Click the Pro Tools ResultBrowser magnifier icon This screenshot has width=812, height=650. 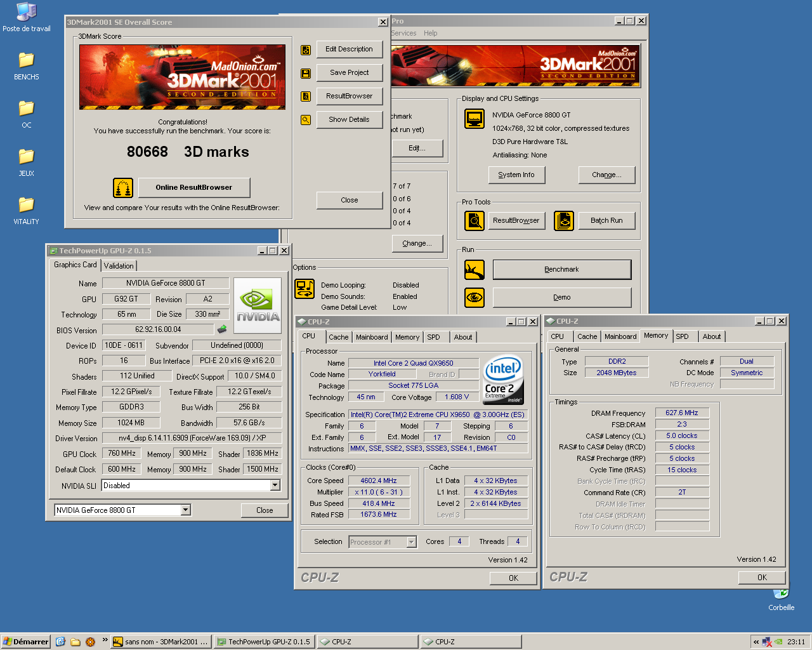(x=475, y=220)
